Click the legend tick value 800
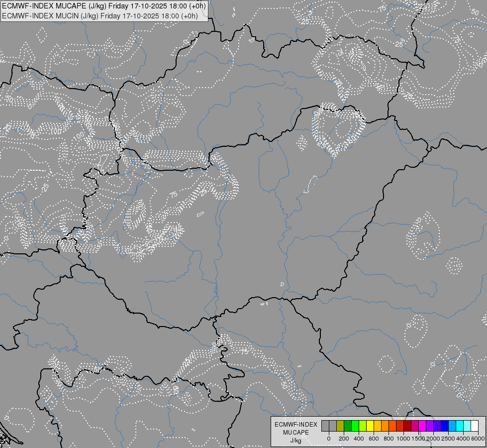Screen dimensions: 487x448 389,439
